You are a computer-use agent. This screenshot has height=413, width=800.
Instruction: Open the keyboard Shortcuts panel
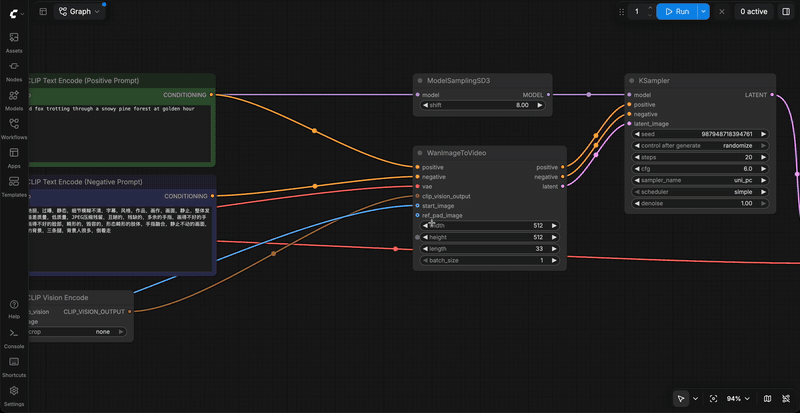pos(14,367)
